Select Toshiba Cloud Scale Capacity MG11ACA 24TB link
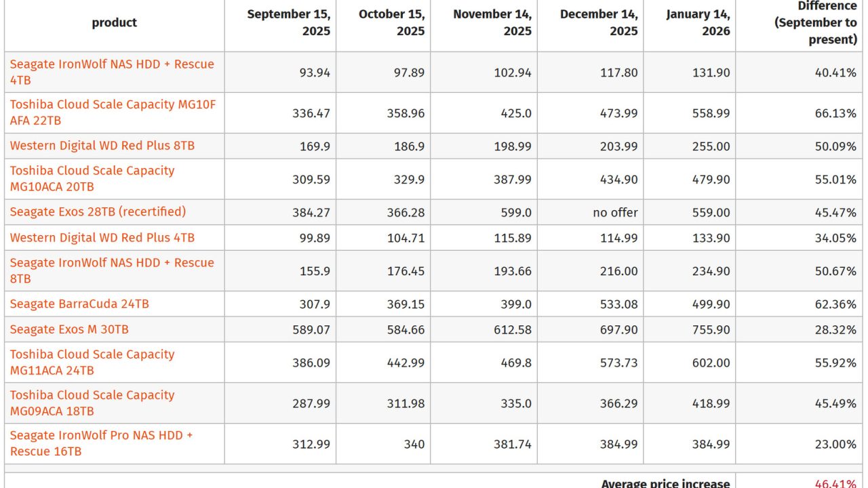Viewport: 868px width, 488px height. [92, 354]
